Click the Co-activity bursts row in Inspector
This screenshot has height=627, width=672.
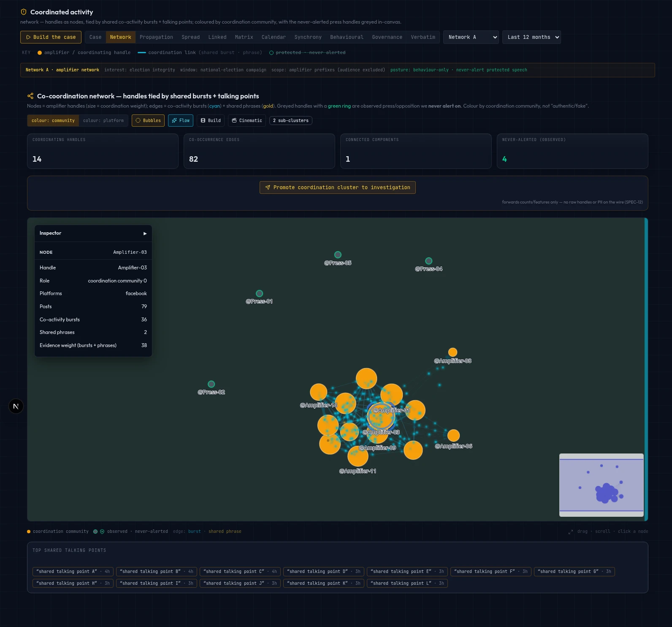click(x=93, y=320)
